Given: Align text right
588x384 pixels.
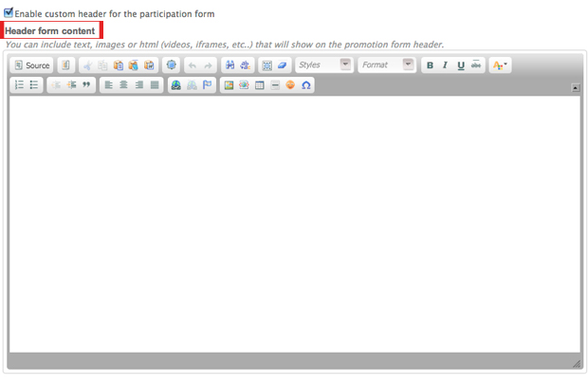Looking at the screenshot, I should click(139, 85).
